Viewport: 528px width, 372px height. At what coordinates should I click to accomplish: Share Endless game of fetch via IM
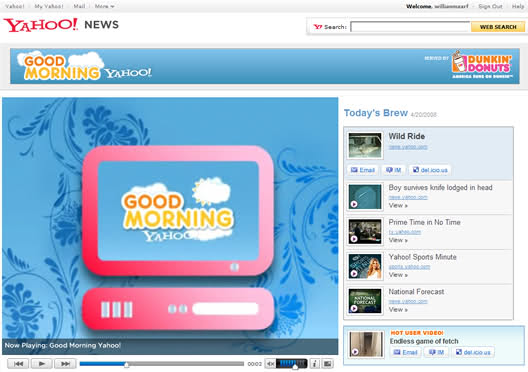coord(436,352)
